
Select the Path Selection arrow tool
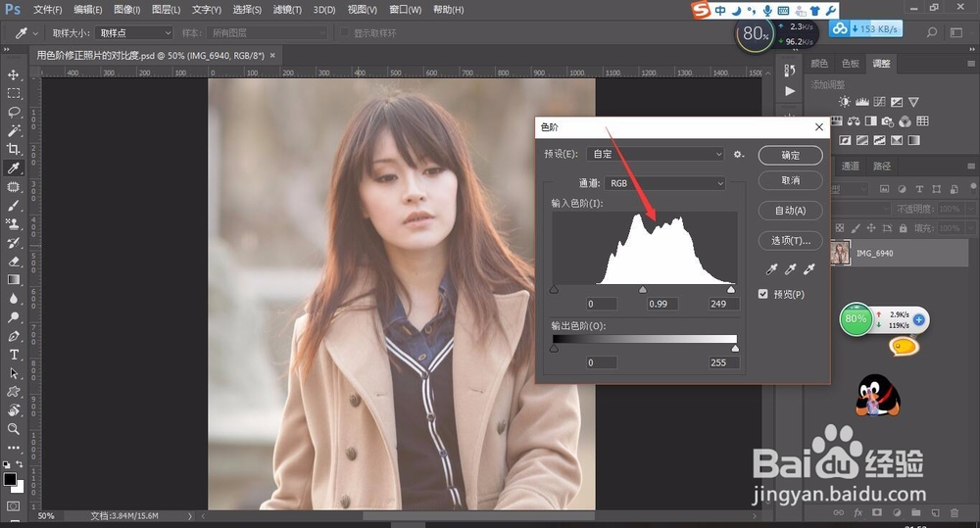pos(13,373)
